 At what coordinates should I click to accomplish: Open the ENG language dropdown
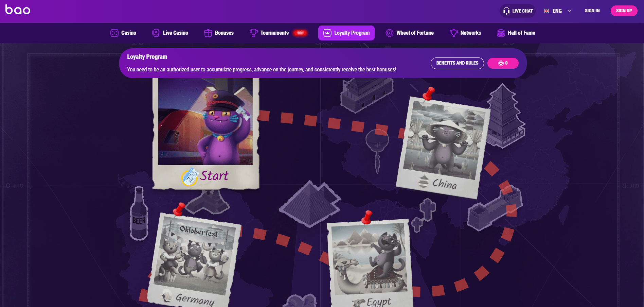click(x=557, y=11)
